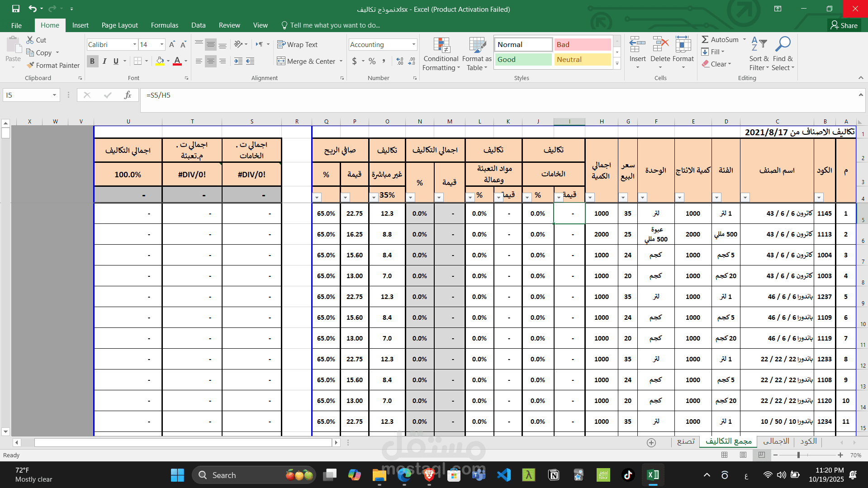Toggle Middle Align vertical alignment
This screenshot has width=868, height=488.
[x=211, y=44]
